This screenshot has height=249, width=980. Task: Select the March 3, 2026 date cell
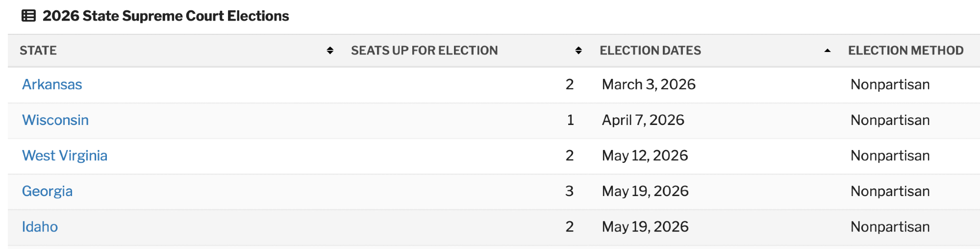(x=649, y=85)
